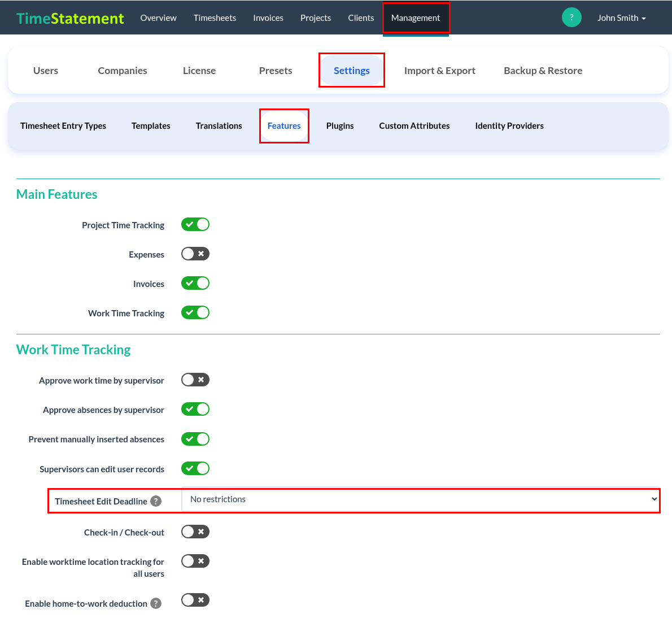Open the Companies tab
Image resolution: width=672 pixels, height=618 pixels.
click(x=123, y=70)
